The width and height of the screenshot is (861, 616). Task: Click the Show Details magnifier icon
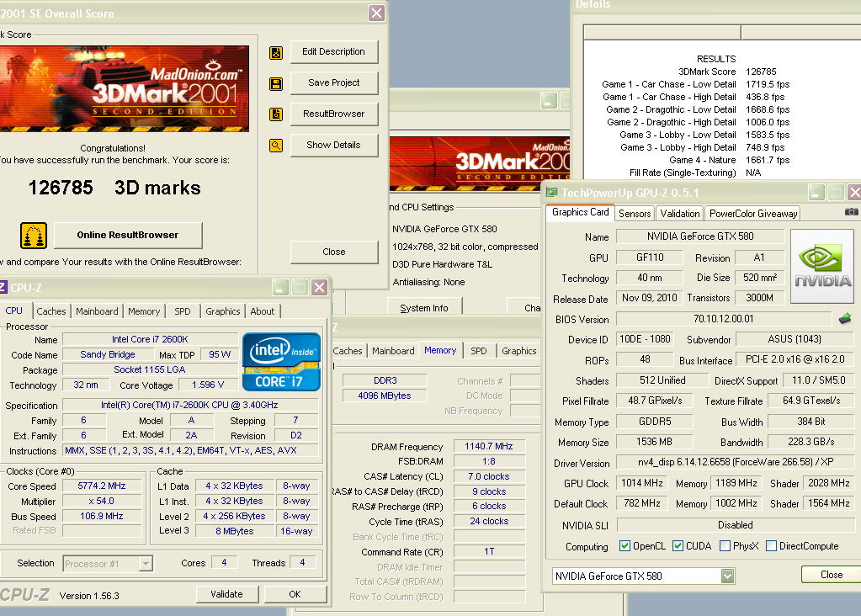[276, 146]
